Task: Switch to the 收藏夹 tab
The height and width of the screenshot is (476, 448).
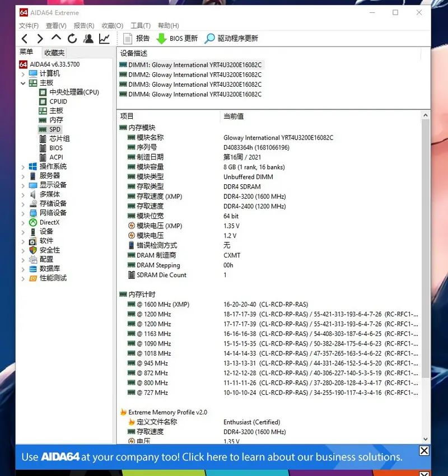Action: coord(54,53)
